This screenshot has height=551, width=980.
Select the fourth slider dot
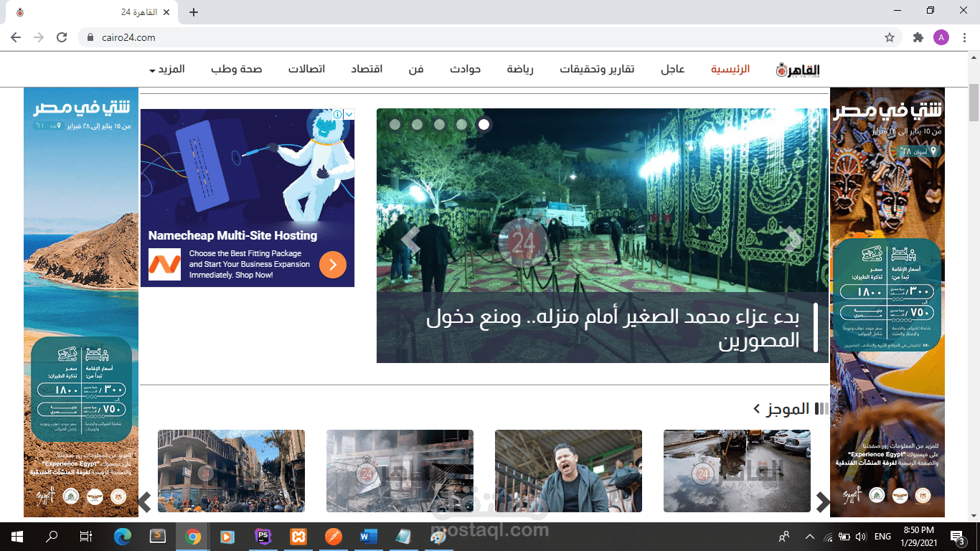click(x=417, y=124)
